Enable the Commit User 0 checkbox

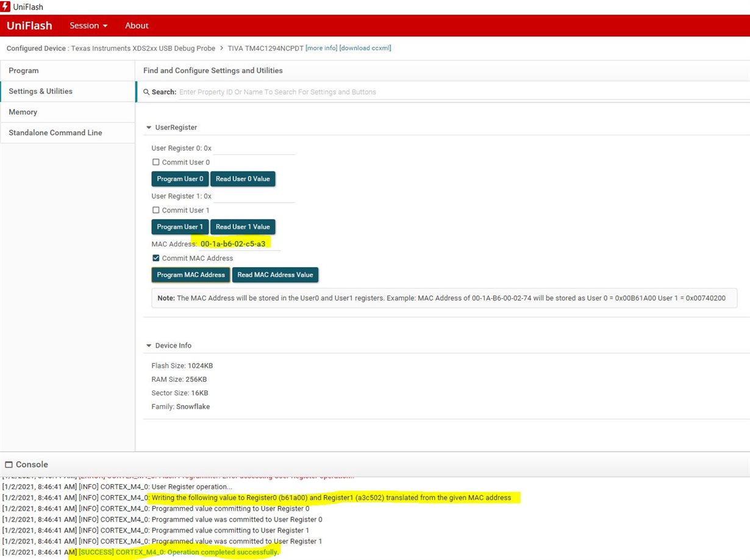[156, 162]
